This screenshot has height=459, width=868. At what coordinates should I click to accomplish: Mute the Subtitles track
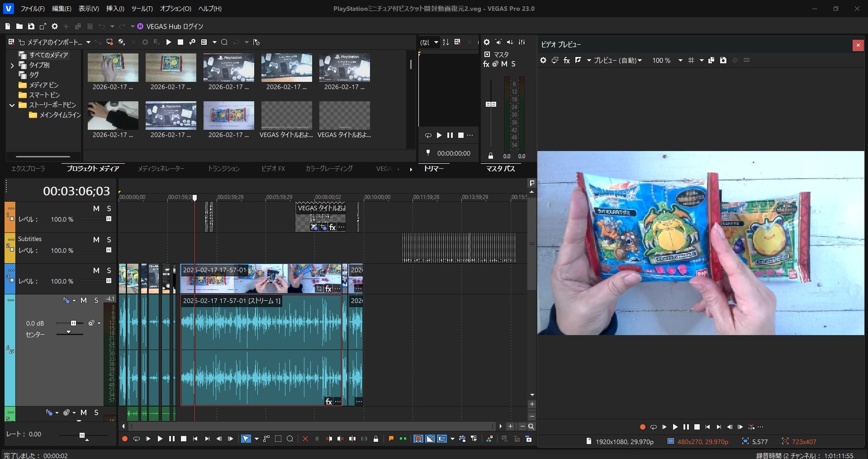click(96, 240)
